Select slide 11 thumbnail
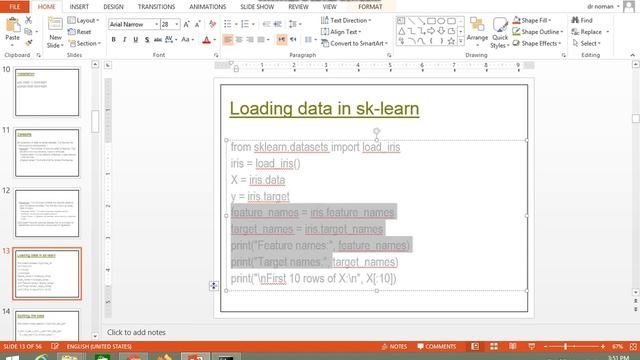 pyautogui.click(x=47, y=153)
